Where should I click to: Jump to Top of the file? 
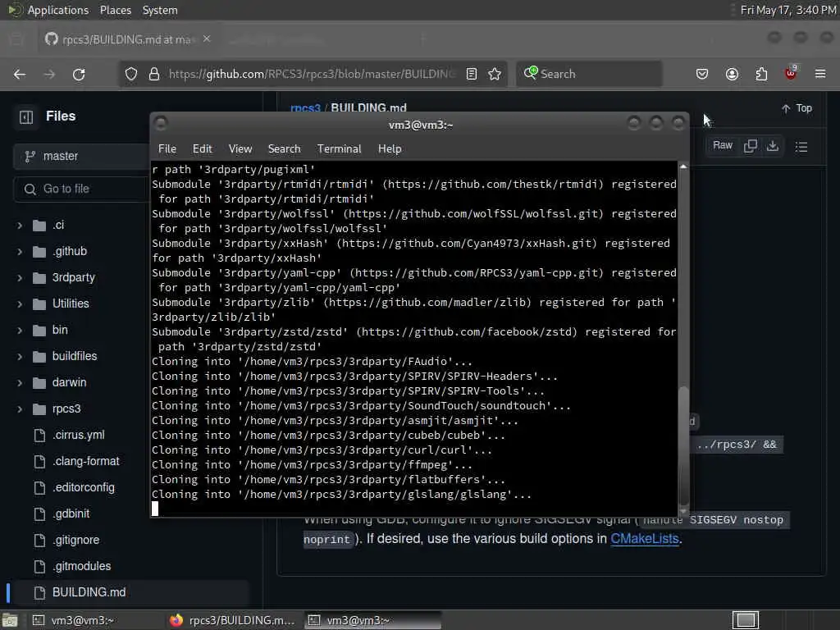pos(797,108)
